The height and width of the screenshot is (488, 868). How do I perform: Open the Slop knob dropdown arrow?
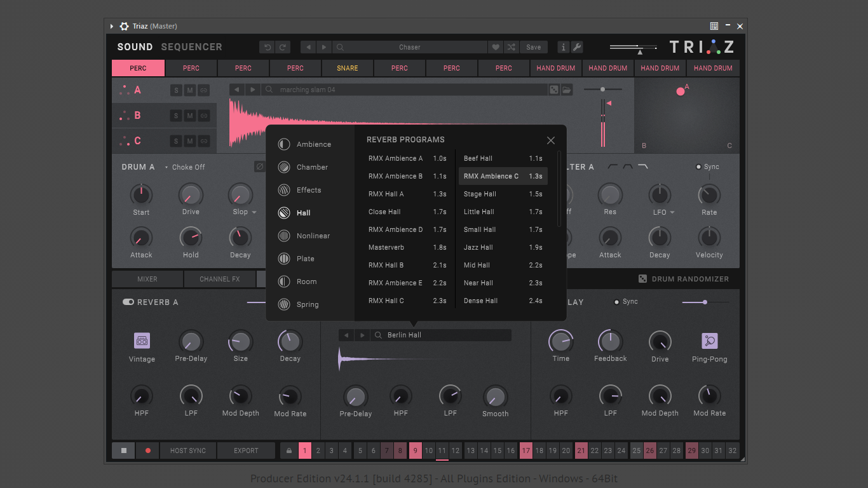tap(254, 212)
